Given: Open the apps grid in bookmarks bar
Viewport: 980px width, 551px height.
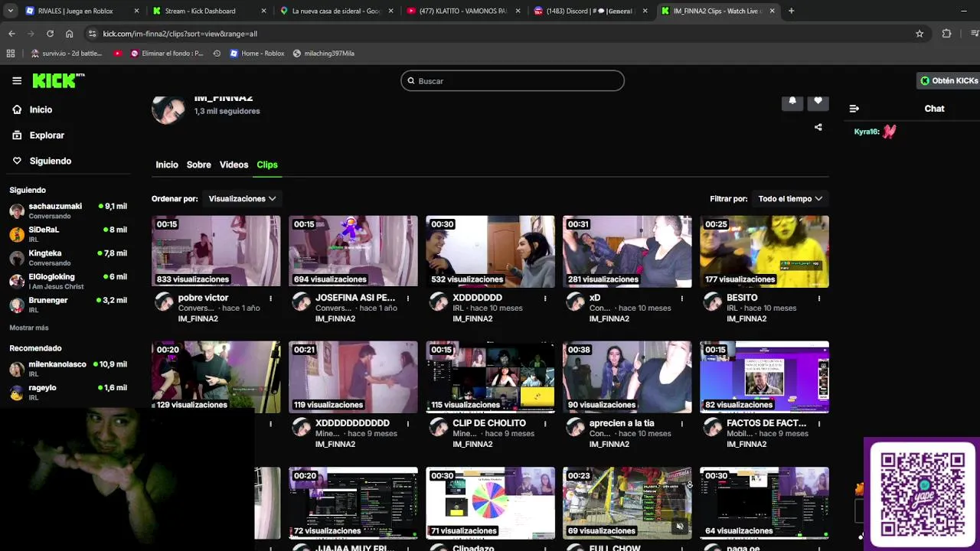Looking at the screenshot, I should (x=11, y=54).
